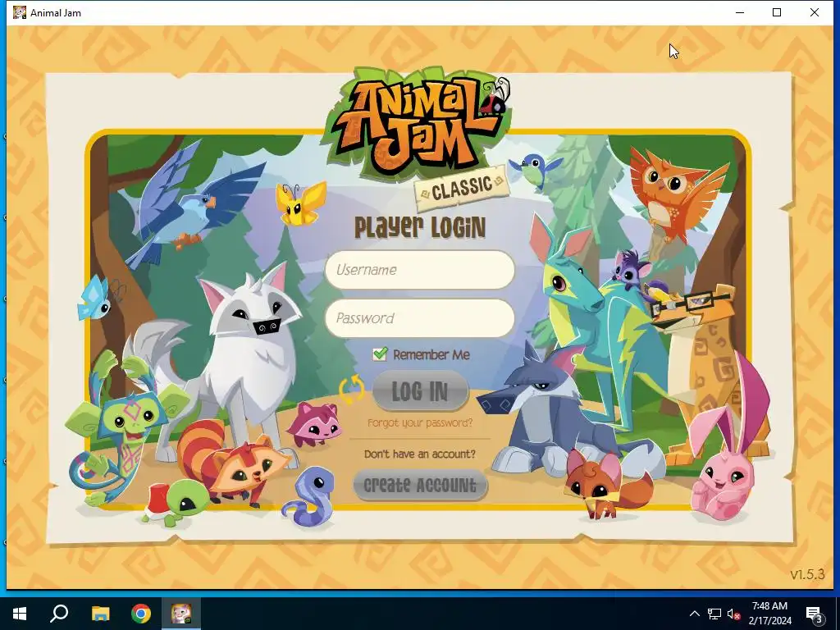Click the muted volume tray icon
Screen dimensions: 840x630
[733, 614]
